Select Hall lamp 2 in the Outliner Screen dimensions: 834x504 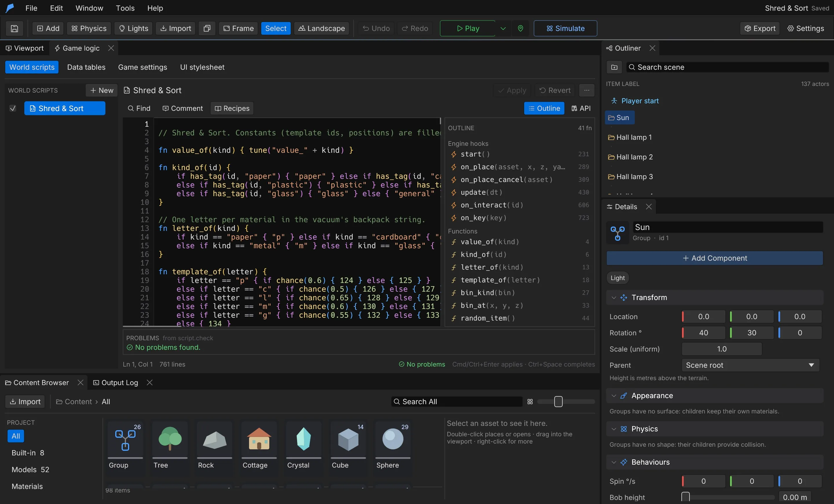coord(634,157)
